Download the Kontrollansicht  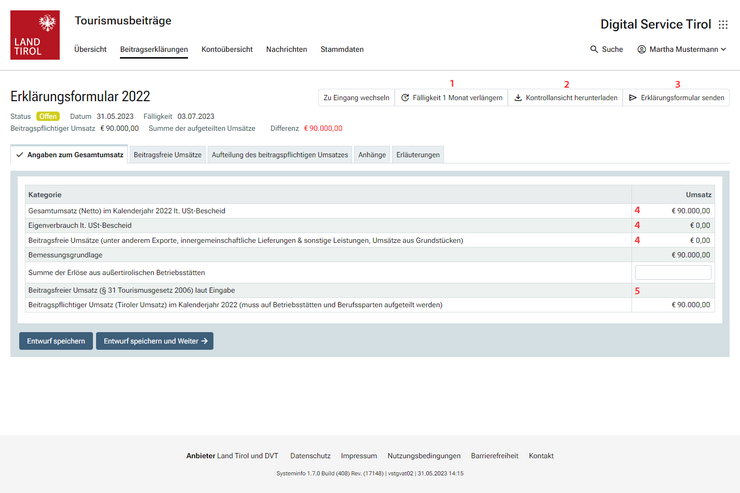click(x=564, y=98)
